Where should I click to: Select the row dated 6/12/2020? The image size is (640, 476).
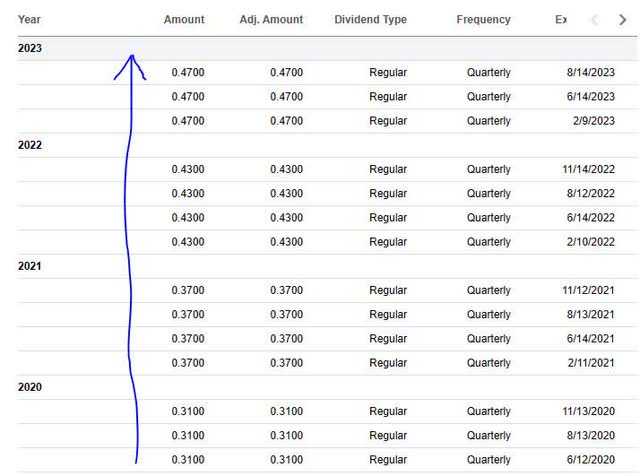click(327, 460)
